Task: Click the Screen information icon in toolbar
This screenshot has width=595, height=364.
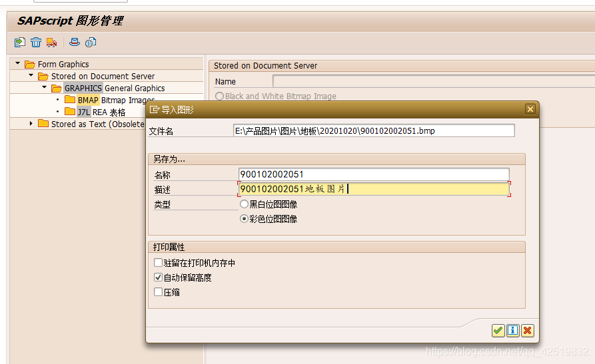Action: pyautogui.click(x=91, y=42)
